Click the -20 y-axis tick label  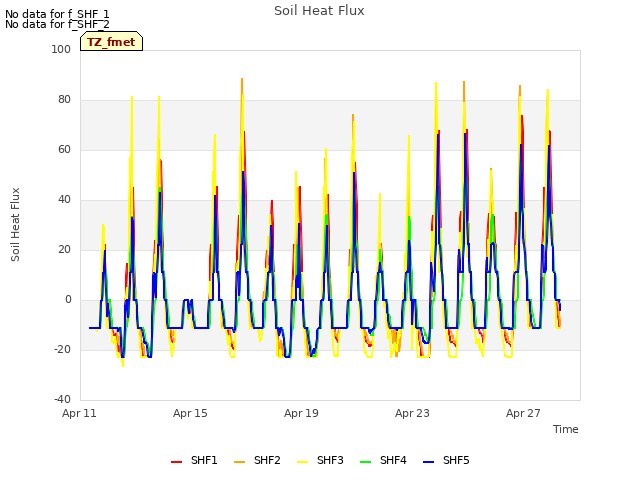[x=62, y=349]
